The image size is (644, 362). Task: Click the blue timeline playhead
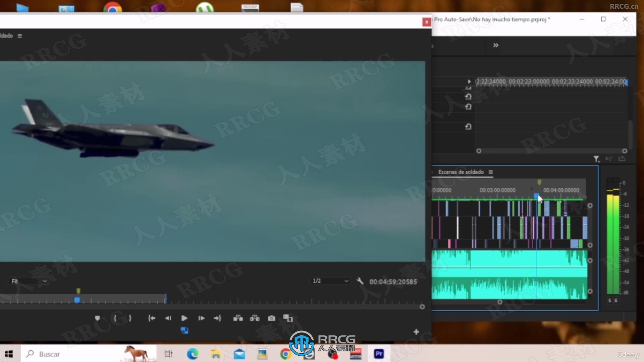[x=536, y=195]
